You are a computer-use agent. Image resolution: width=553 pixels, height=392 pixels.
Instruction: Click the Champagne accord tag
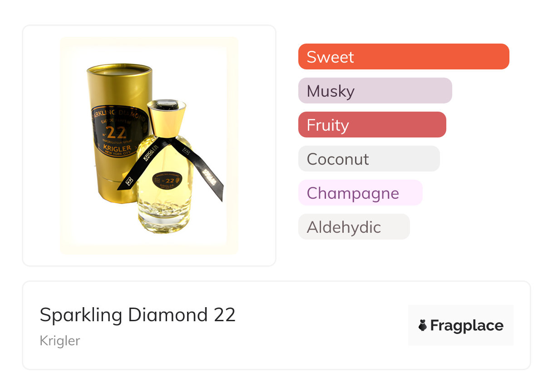coord(360,193)
